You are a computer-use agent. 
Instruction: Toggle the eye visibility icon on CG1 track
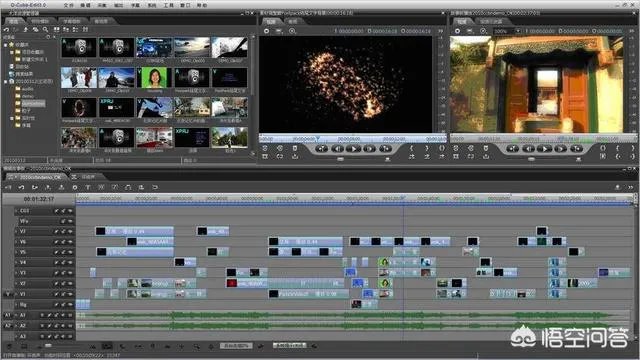point(70,211)
